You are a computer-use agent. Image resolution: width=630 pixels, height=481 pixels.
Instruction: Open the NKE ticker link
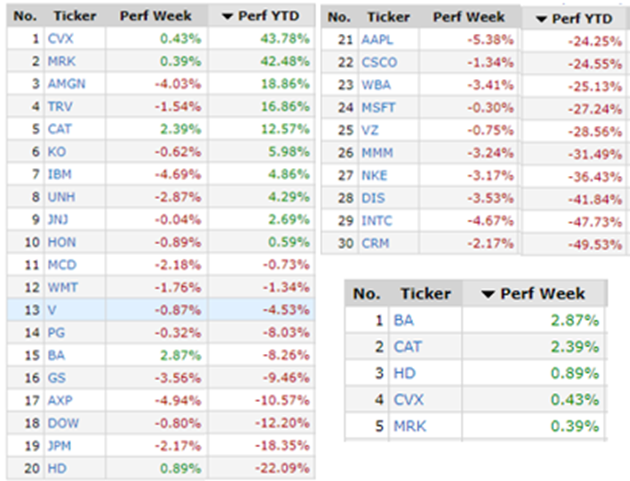(374, 175)
